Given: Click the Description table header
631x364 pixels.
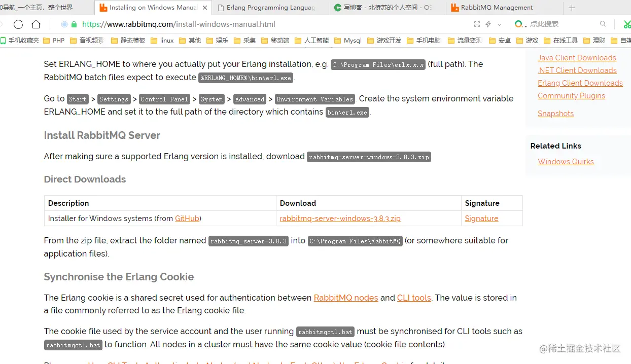Looking at the screenshot, I should click(68, 203).
